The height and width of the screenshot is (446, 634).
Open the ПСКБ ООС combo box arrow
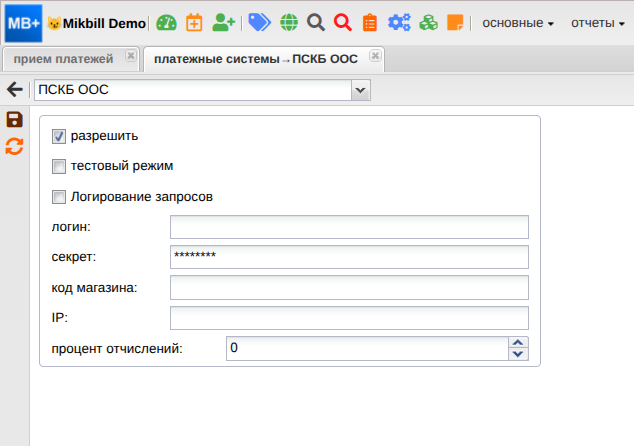(361, 90)
